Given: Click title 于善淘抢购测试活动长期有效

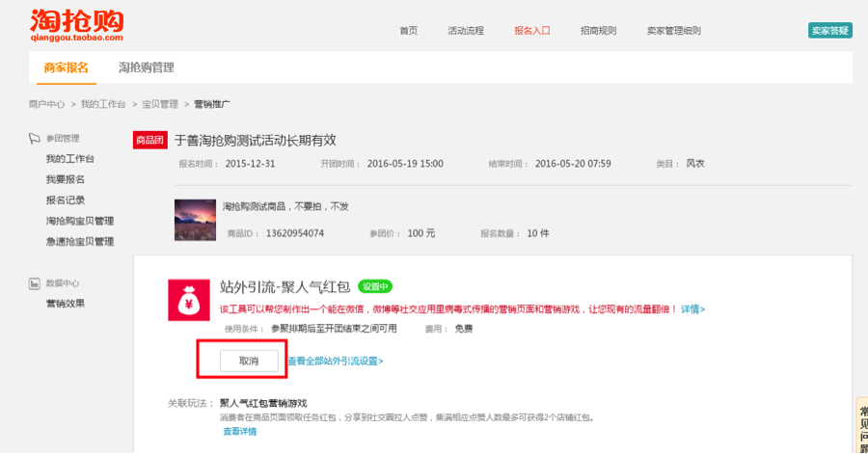Looking at the screenshot, I should pyautogui.click(x=256, y=140).
